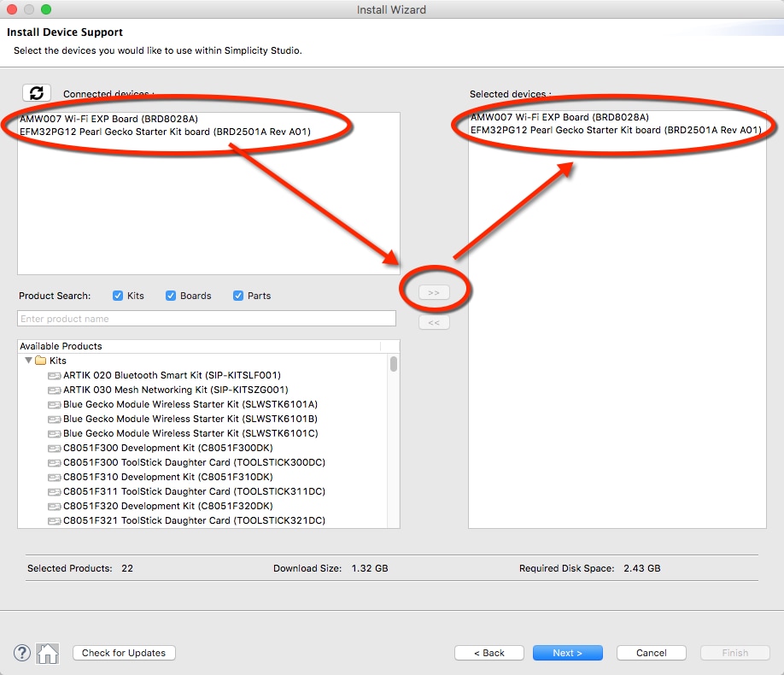This screenshot has width=784, height=675.
Task: Click the Enter product name search field
Action: pyautogui.click(x=206, y=319)
